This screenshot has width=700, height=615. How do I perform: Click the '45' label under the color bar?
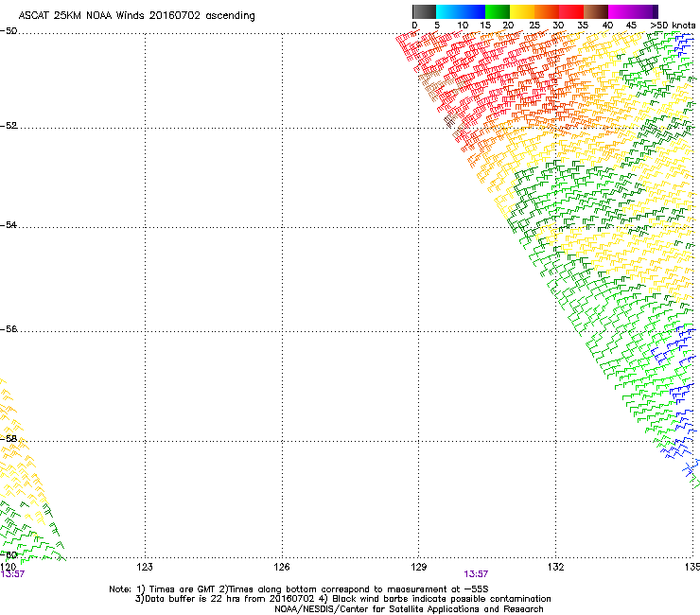[x=631, y=26]
